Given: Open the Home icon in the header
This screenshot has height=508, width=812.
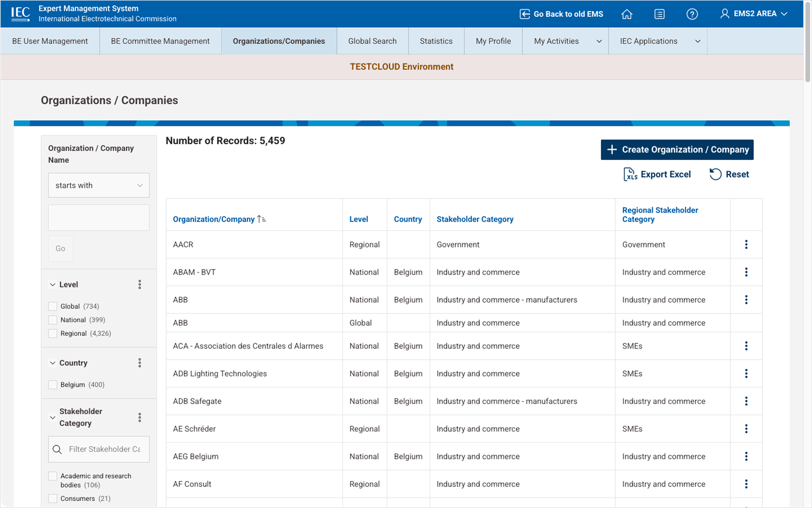Looking at the screenshot, I should click(627, 14).
